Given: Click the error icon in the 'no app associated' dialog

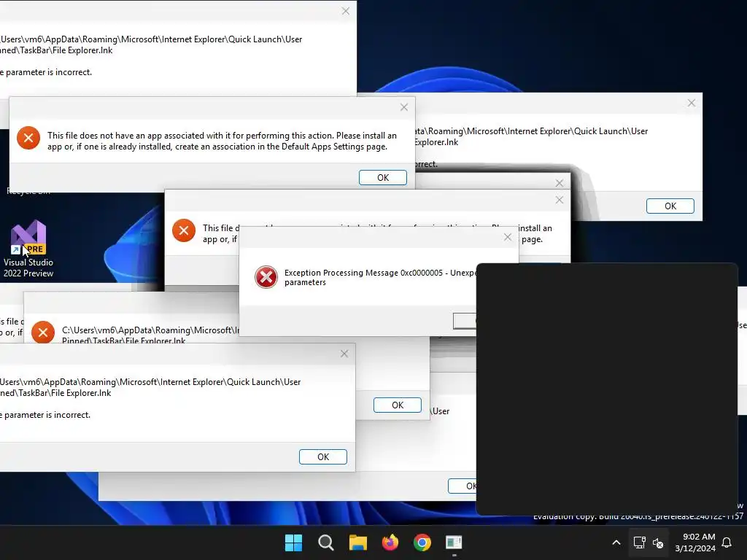Looking at the screenshot, I should pyautogui.click(x=28, y=138).
